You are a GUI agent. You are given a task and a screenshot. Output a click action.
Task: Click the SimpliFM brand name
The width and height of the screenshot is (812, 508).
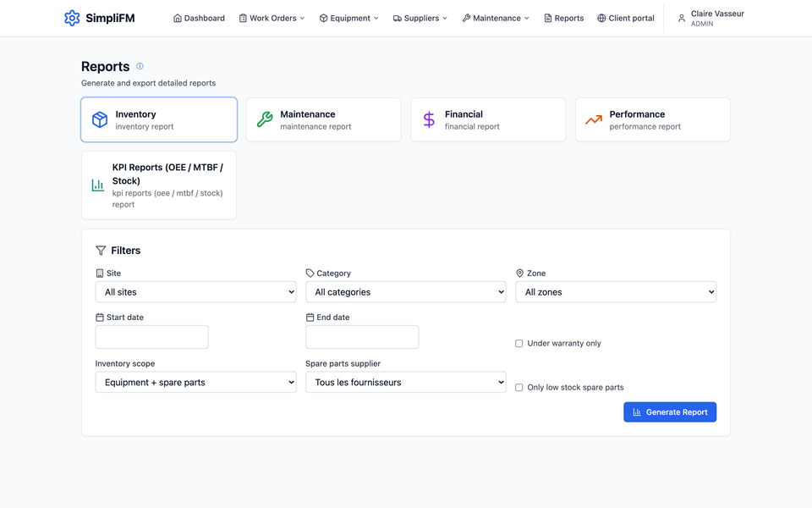pyautogui.click(x=110, y=18)
